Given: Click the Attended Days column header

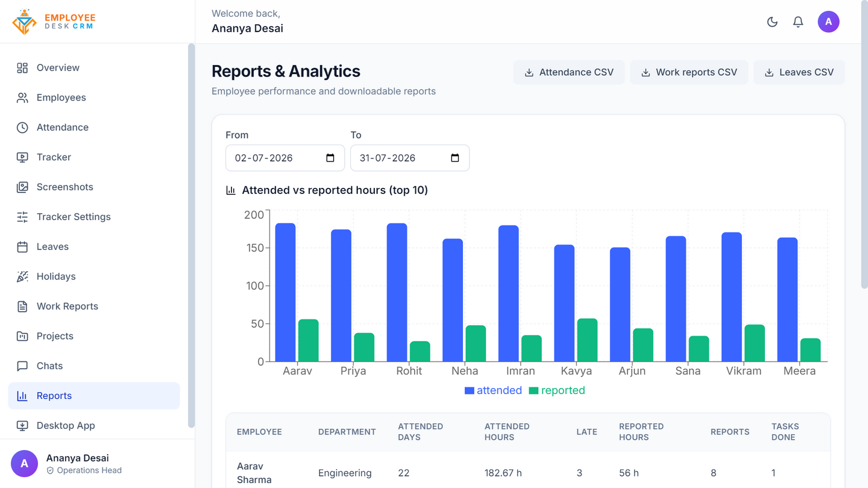Looking at the screenshot, I should tap(421, 432).
